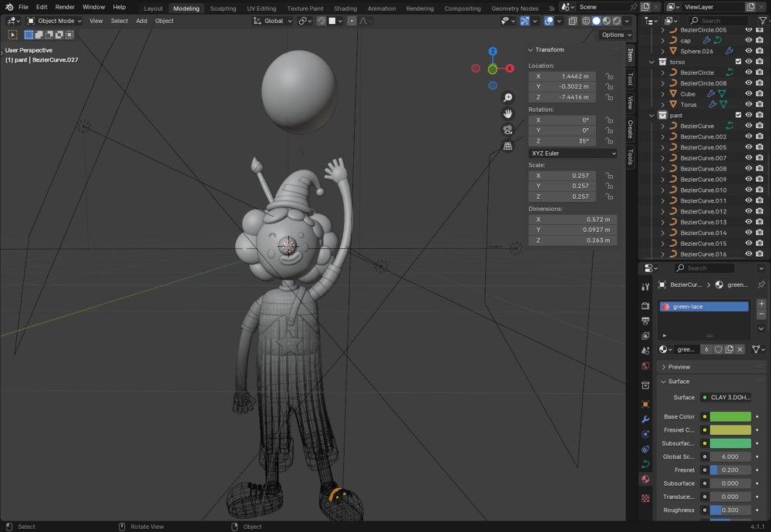The image size is (771, 532).
Task: Switch to the Sculpting workspace tab
Action: 223,8
